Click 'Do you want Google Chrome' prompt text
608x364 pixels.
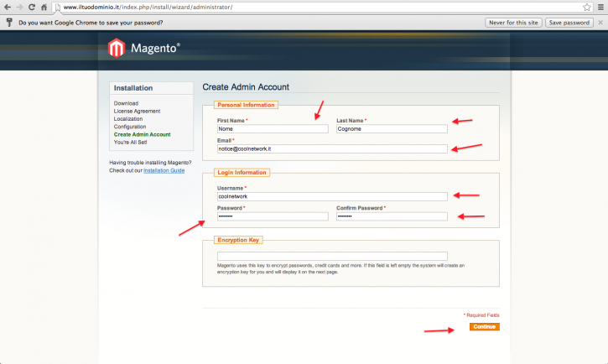(x=91, y=23)
